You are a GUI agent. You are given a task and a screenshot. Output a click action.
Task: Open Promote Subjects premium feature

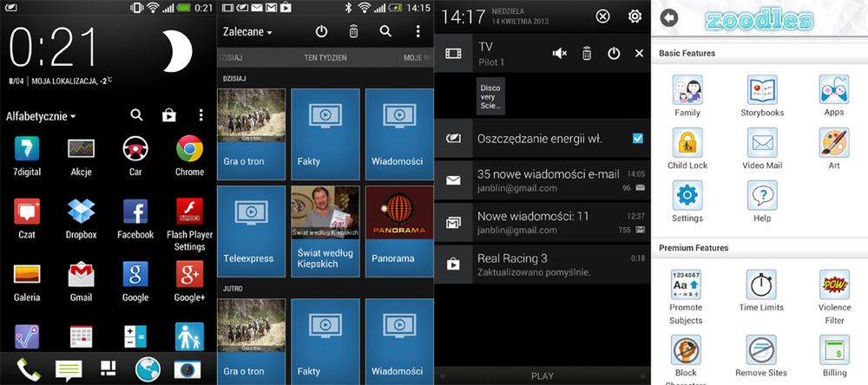(x=686, y=297)
